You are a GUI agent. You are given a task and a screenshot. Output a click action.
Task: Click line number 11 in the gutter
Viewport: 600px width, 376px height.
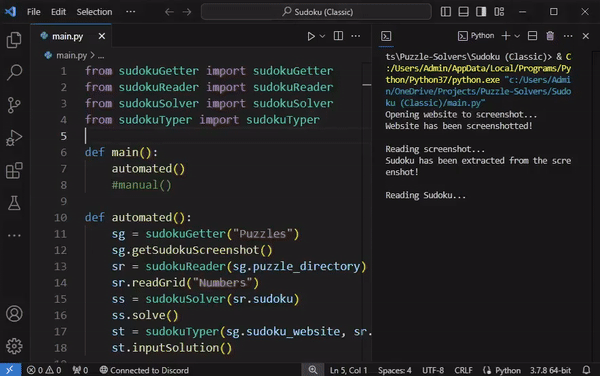click(x=60, y=234)
